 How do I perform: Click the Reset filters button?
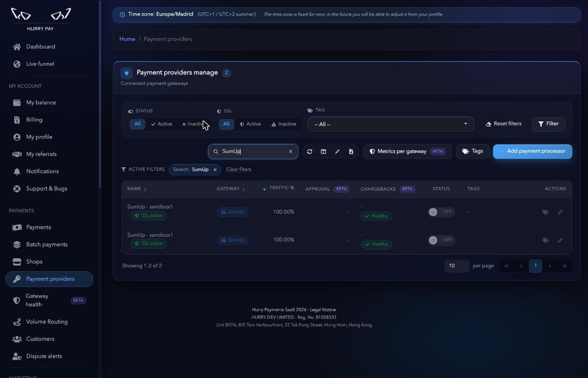[503, 124]
